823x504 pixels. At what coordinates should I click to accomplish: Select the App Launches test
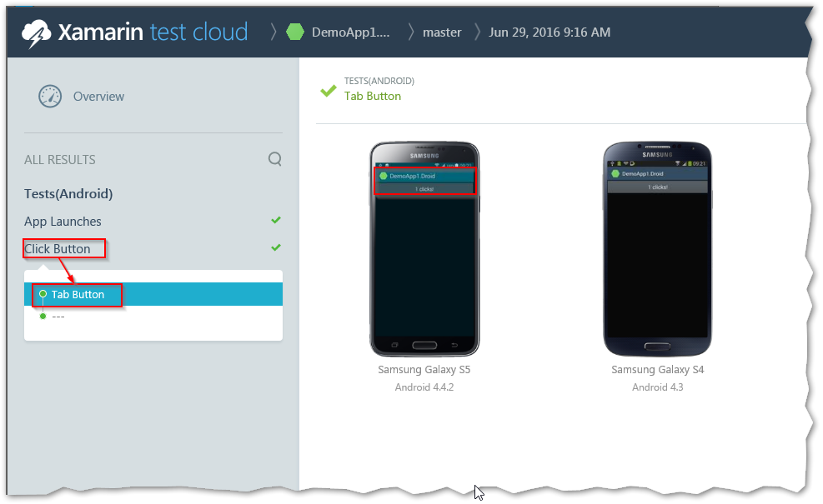tap(63, 222)
